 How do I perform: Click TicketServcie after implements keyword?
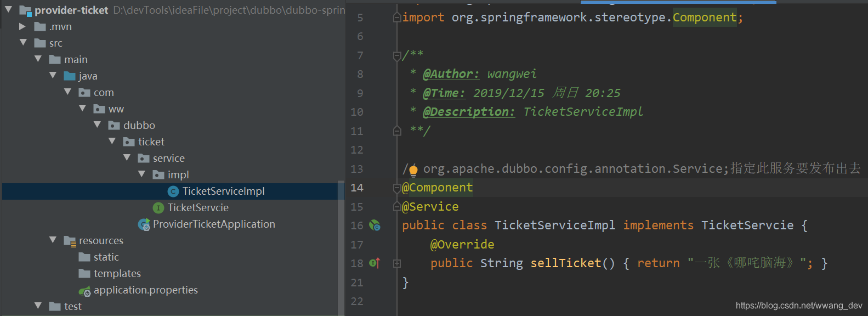click(747, 225)
